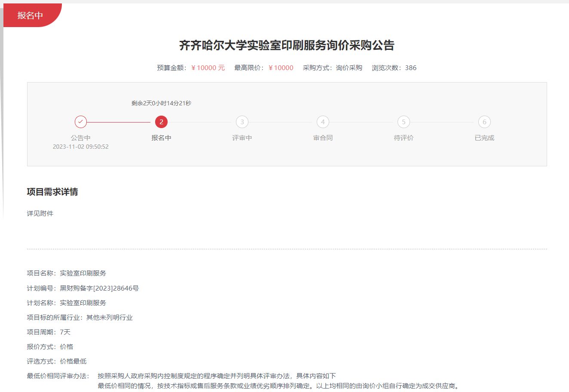The image size is (569, 392).
Task: Click the red step 2 circle
Action: click(x=161, y=122)
